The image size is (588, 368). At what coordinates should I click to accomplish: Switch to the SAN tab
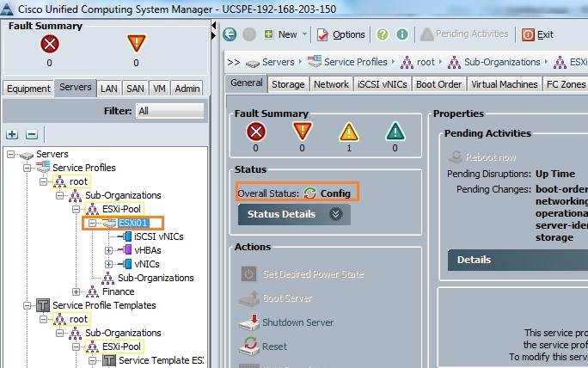click(x=135, y=89)
